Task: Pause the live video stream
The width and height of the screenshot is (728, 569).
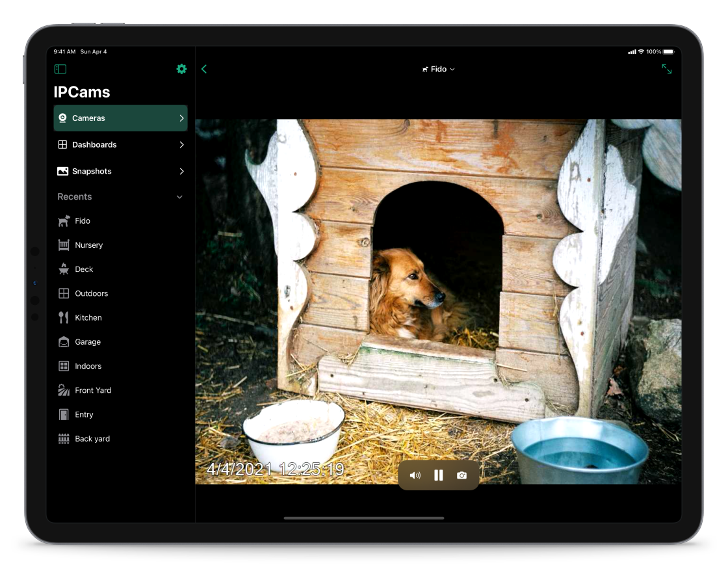Action: [438, 475]
